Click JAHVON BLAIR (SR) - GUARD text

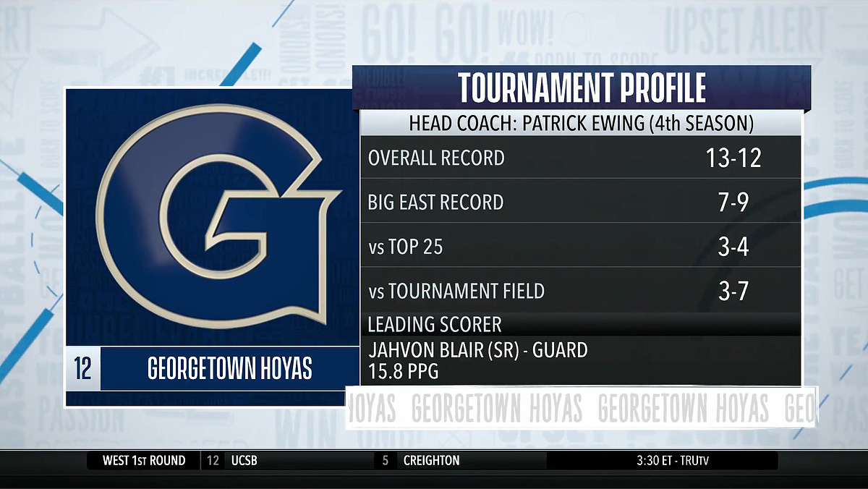[x=478, y=350]
